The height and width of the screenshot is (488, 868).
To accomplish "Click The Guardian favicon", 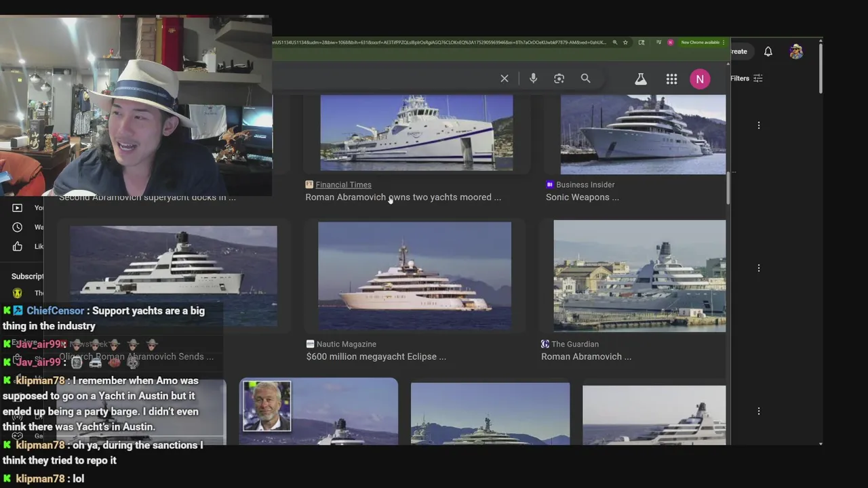I will pos(545,344).
